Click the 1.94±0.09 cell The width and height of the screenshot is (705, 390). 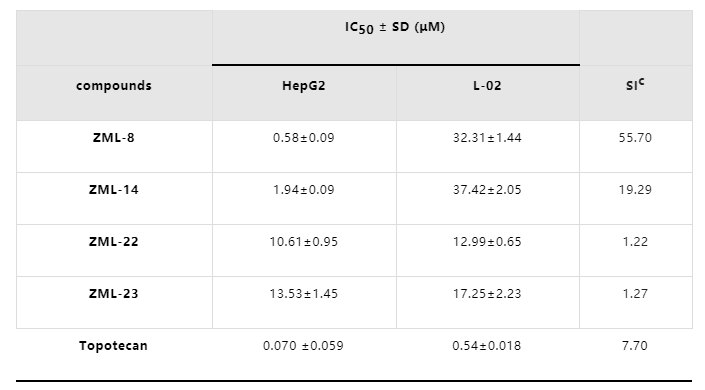click(303, 189)
